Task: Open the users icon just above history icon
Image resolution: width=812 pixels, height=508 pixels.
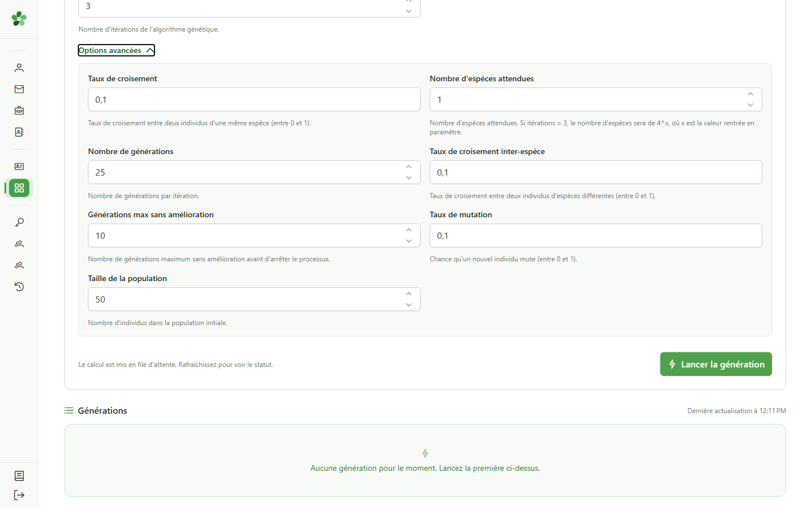Action: pos(19,265)
